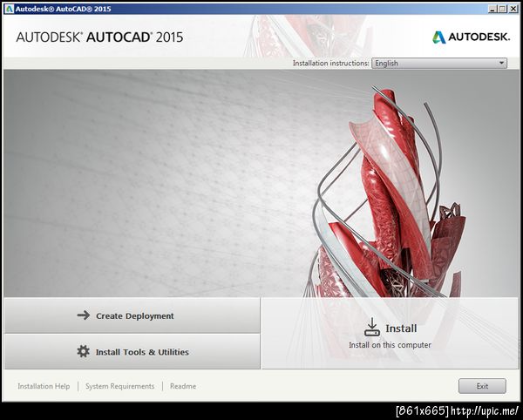Viewport: 523px width, 420px height.
Task: Click the Autodesk AutoCAD 2015 header title
Action: click(99, 37)
